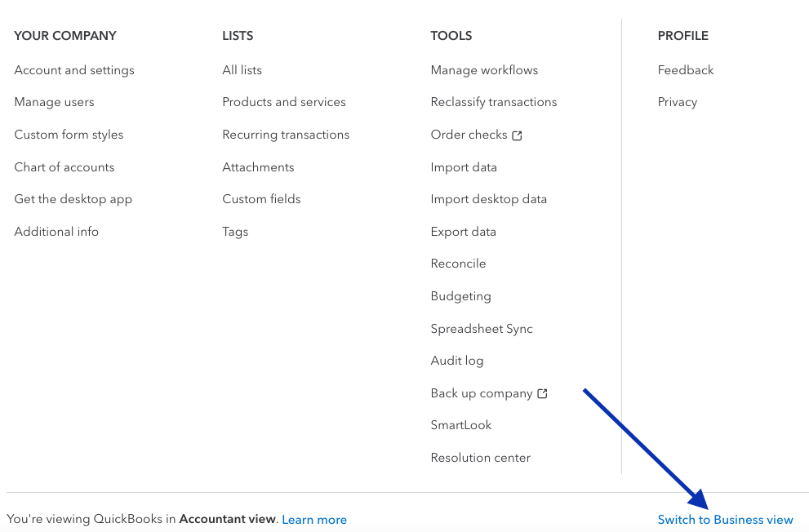809x532 pixels.
Task: Open Feedback under Profile
Action: [686, 70]
